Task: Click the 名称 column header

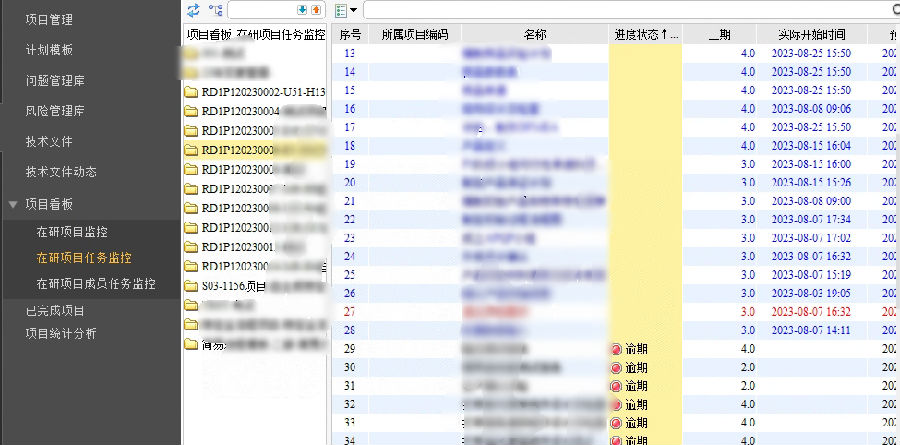Action: point(534,35)
